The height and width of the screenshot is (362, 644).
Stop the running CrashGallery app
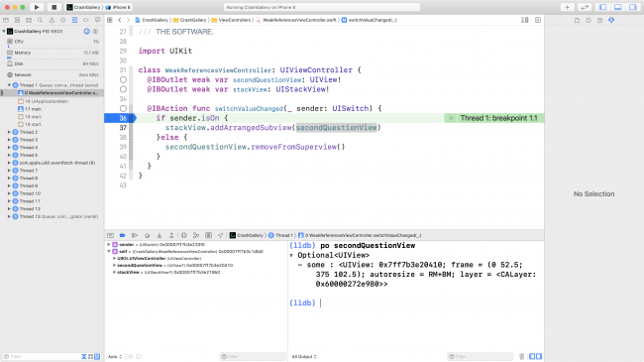point(54,7)
